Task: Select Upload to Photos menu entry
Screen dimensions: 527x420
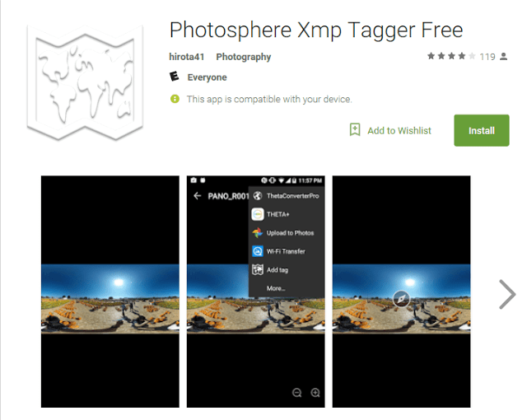Action: (287, 233)
